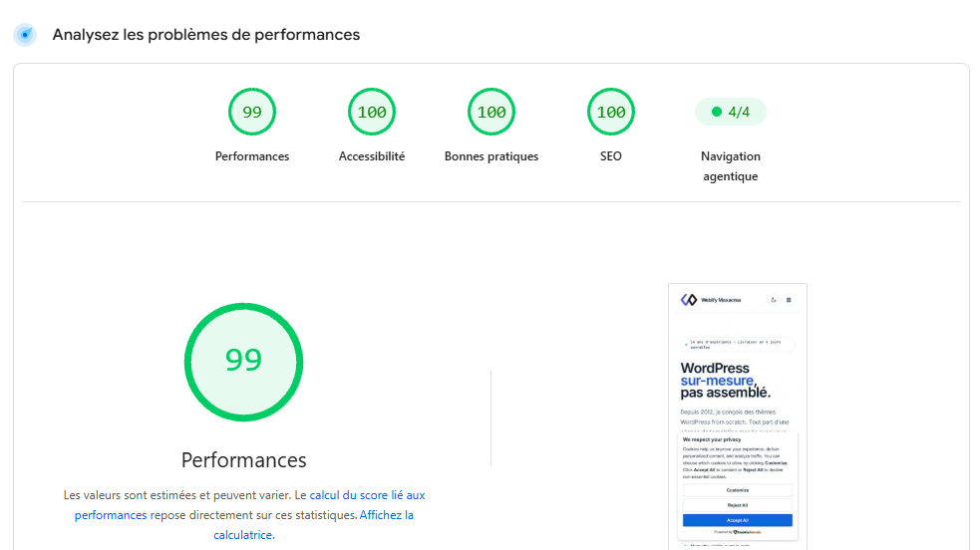Open the Performances score gauge showing 99
This screenshot has height=550, width=980.
tap(252, 112)
